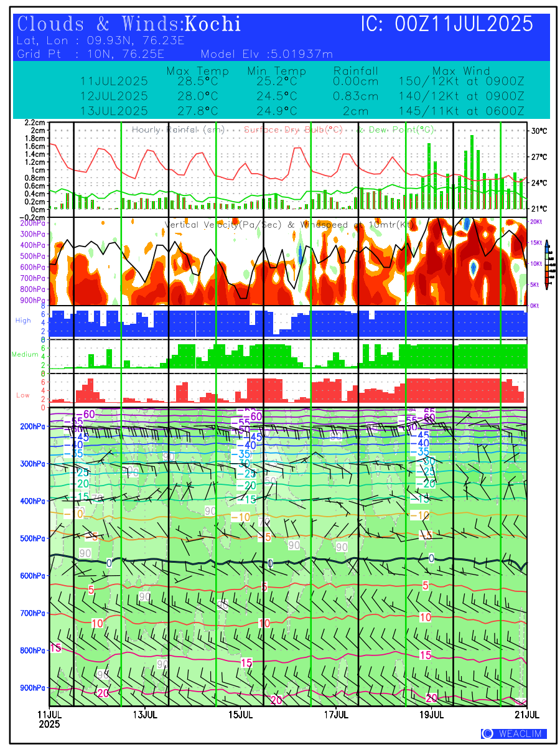Click the '2.2cm' rainfall axis label
This screenshot has width=560, height=747.
click(35, 123)
